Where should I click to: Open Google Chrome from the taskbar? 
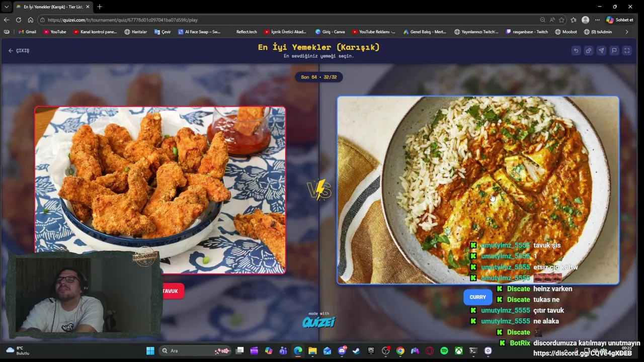coord(400,351)
